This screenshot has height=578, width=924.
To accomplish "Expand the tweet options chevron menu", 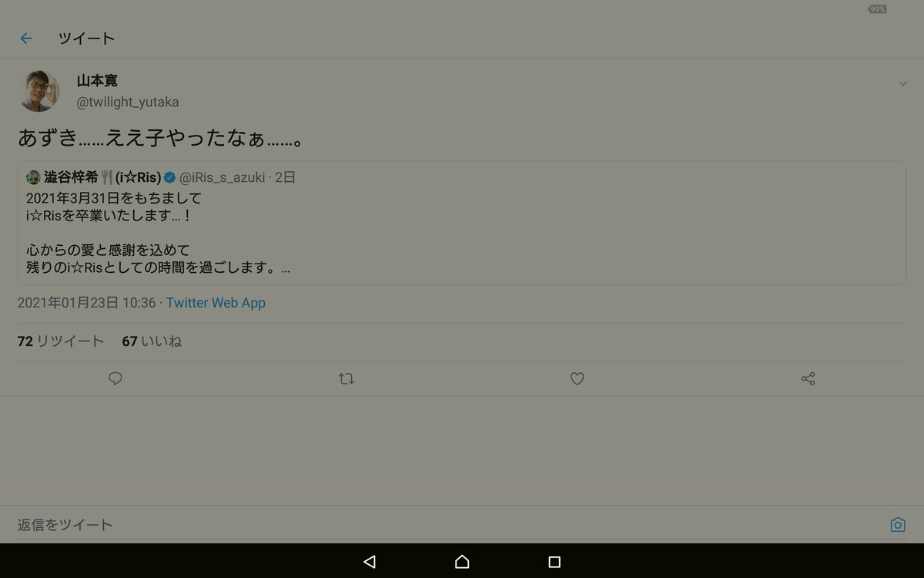I will 903,84.
